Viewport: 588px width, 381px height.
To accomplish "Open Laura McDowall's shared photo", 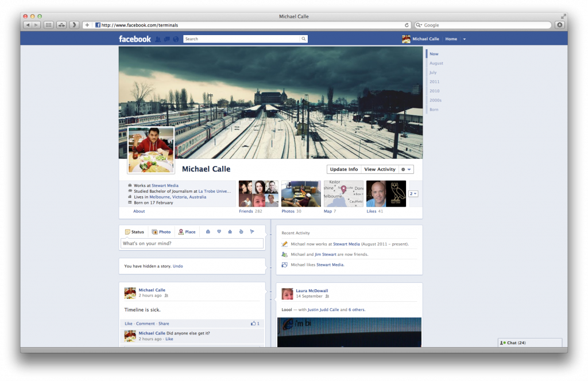I will (x=349, y=332).
